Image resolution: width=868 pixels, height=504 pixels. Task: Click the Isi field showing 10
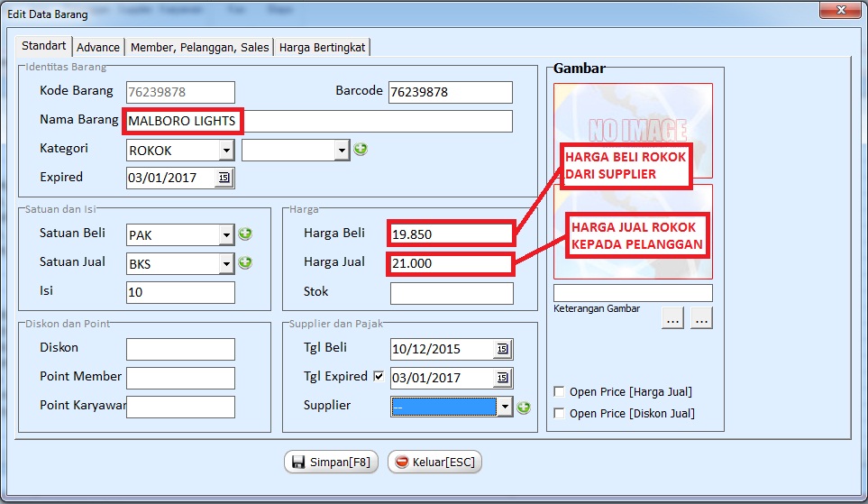pos(180,292)
